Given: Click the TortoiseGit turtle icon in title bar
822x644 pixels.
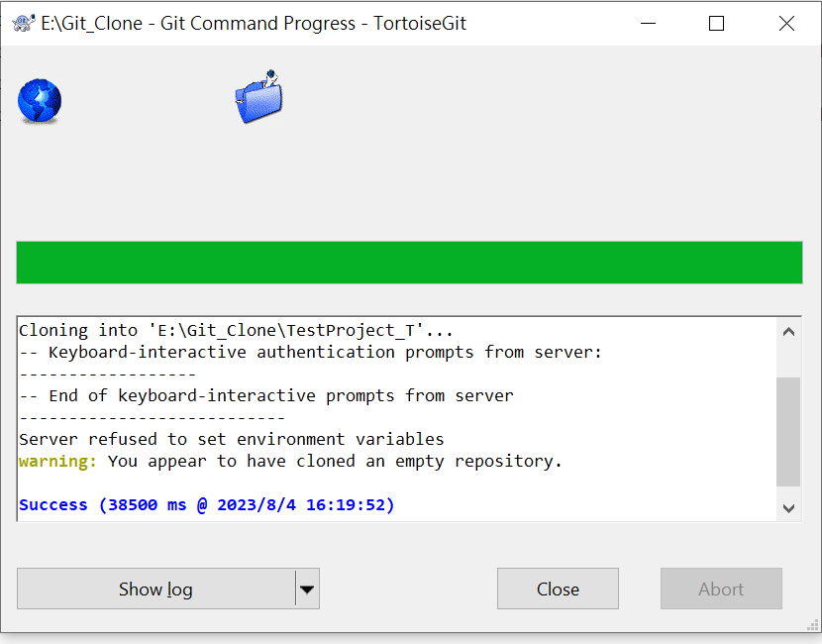Looking at the screenshot, I should tap(23, 23).
